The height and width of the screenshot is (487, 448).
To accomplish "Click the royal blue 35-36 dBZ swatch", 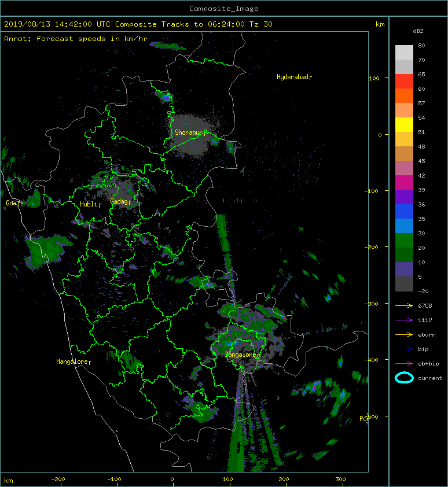I will click(x=404, y=212).
